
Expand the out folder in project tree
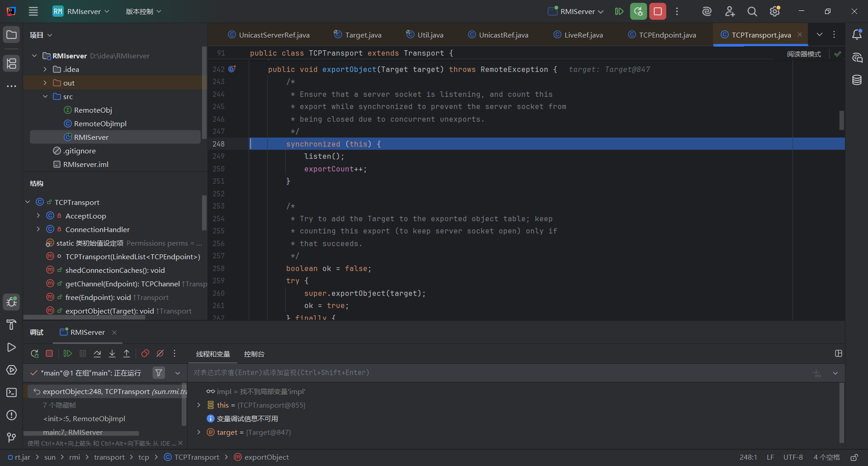[45, 83]
